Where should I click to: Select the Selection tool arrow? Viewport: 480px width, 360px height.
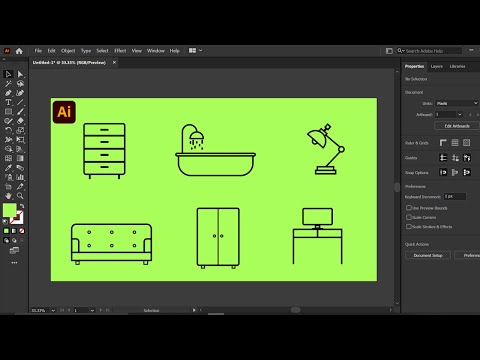(x=8, y=74)
